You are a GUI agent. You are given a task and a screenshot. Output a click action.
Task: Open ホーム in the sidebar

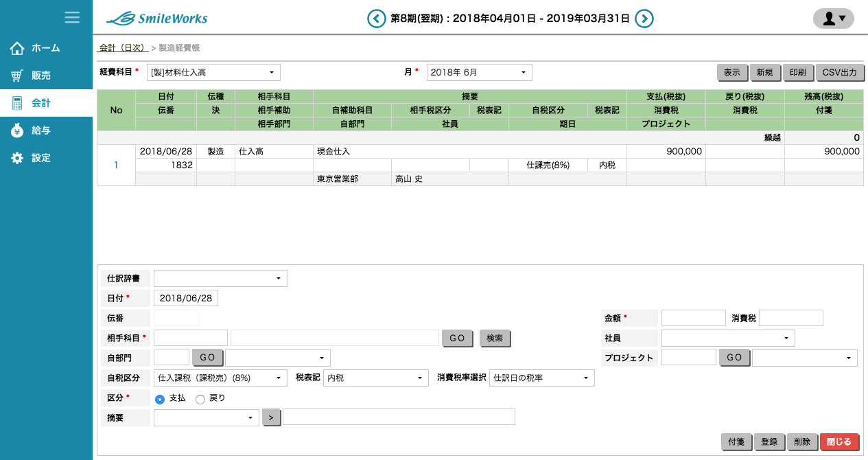46,48
